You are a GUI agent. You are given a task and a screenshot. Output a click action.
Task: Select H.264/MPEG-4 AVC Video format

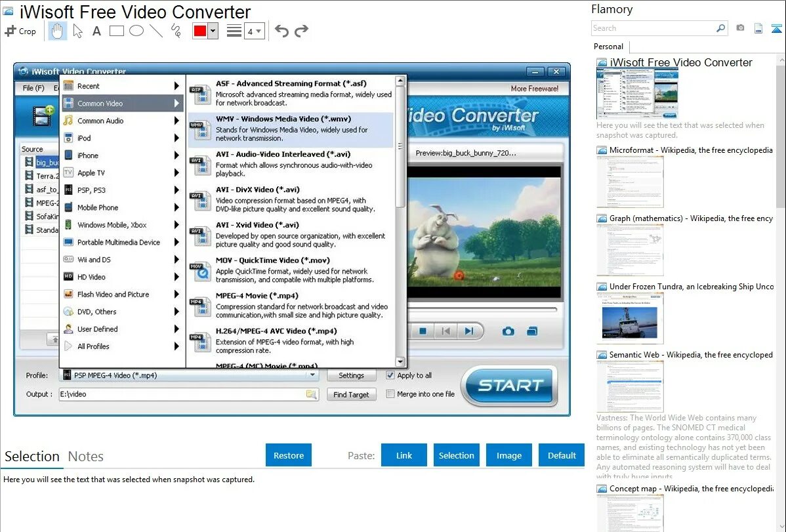click(x=291, y=341)
